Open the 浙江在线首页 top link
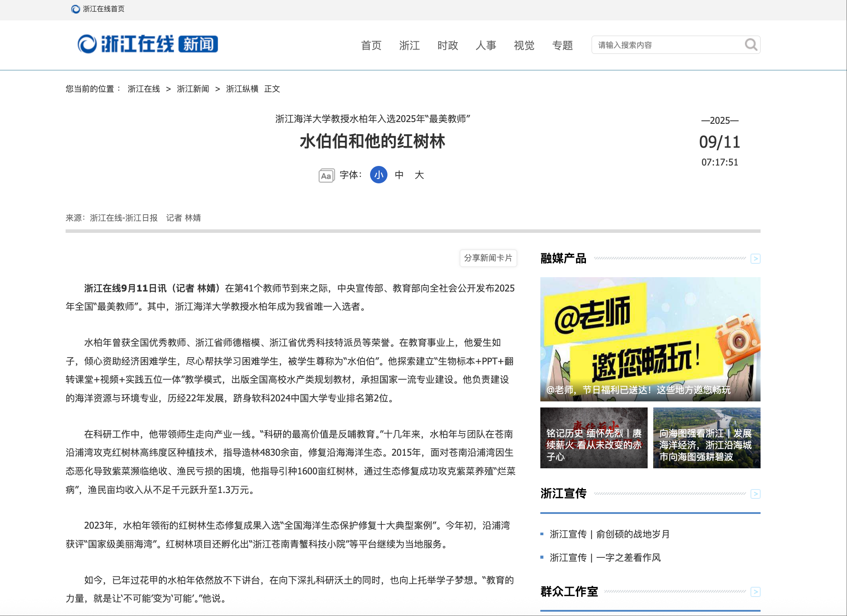Viewport: 847px width, 616px height. pos(103,9)
